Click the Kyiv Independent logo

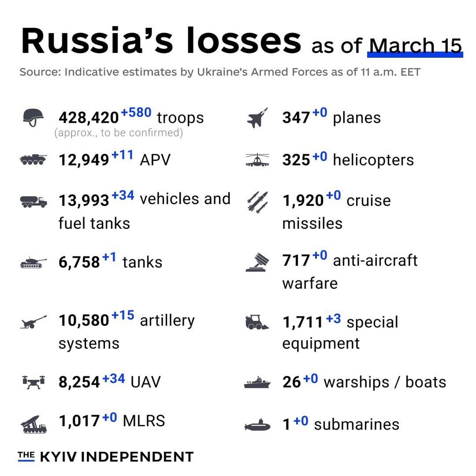[x=106, y=456]
